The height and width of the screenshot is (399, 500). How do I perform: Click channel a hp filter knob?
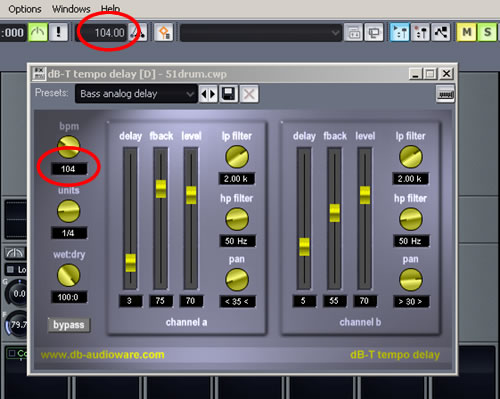click(x=237, y=219)
